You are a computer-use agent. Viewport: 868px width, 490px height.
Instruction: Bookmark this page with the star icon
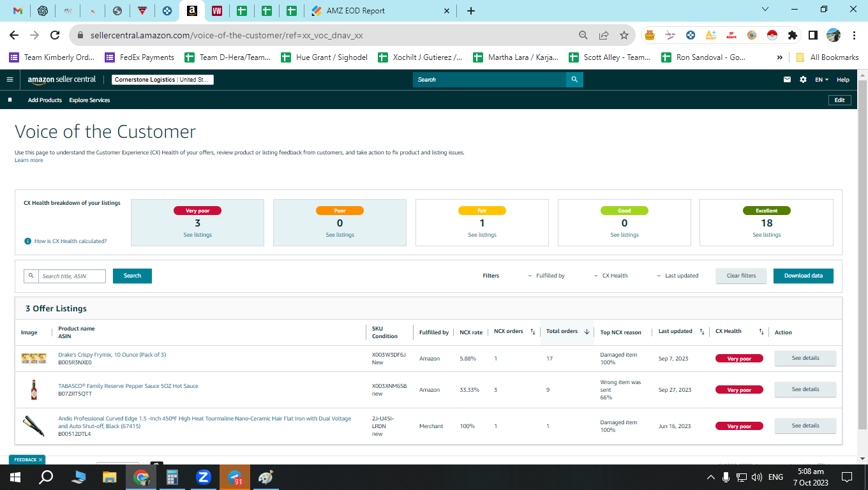(624, 35)
